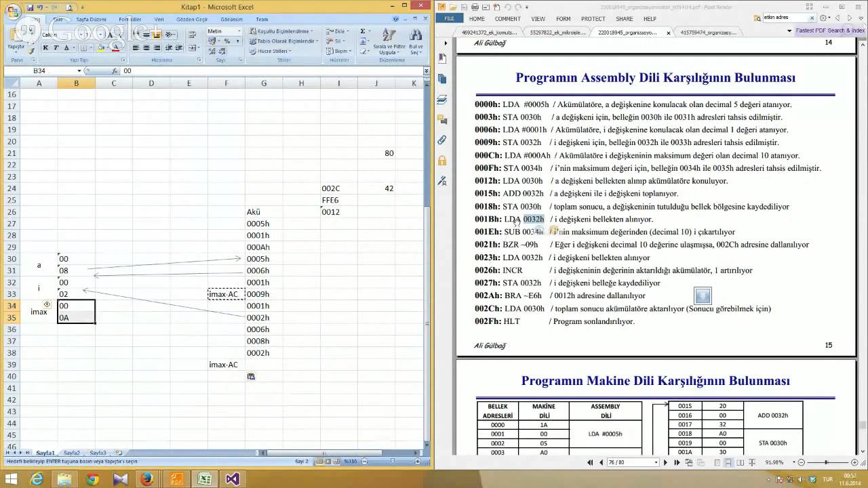The image size is (868, 488).
Task: Click the AutoSum sigma icon
Action: [363, 31]
